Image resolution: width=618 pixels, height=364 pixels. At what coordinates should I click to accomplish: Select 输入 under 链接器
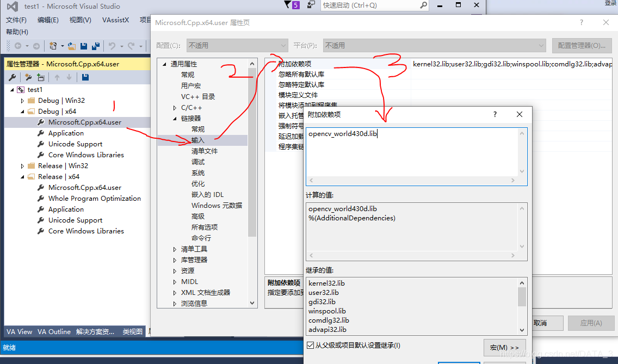[x=198, y=140]
